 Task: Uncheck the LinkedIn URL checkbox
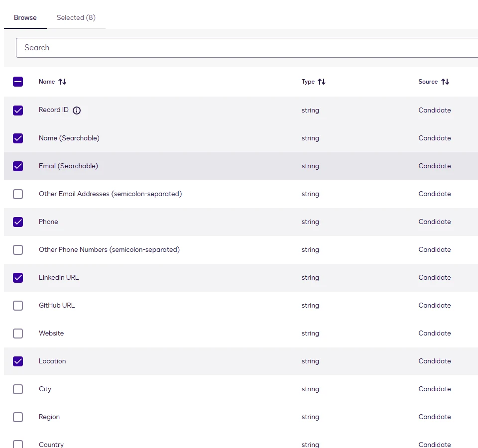click(x=18, y=278)
